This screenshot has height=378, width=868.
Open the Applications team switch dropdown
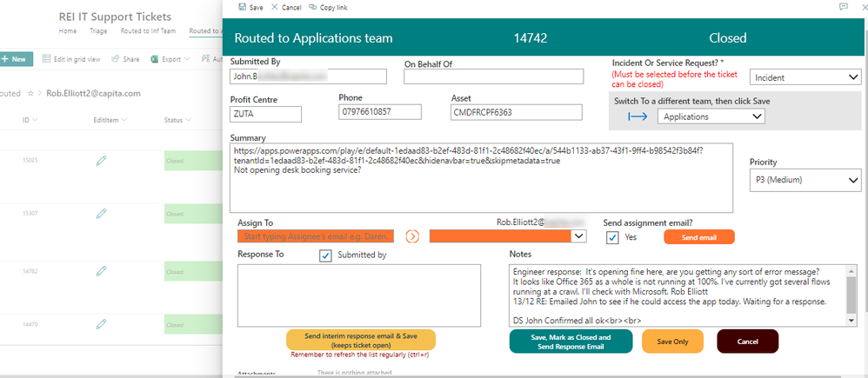711,116
